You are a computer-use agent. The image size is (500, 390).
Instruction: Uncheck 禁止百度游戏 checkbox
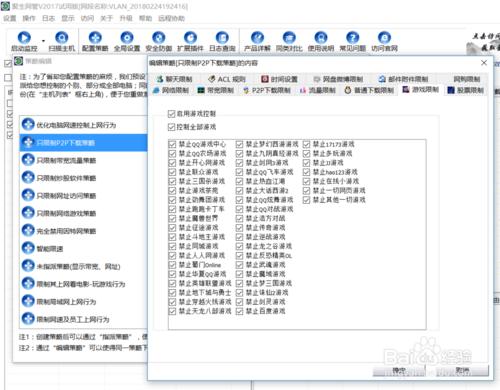(x=239, y=311)
